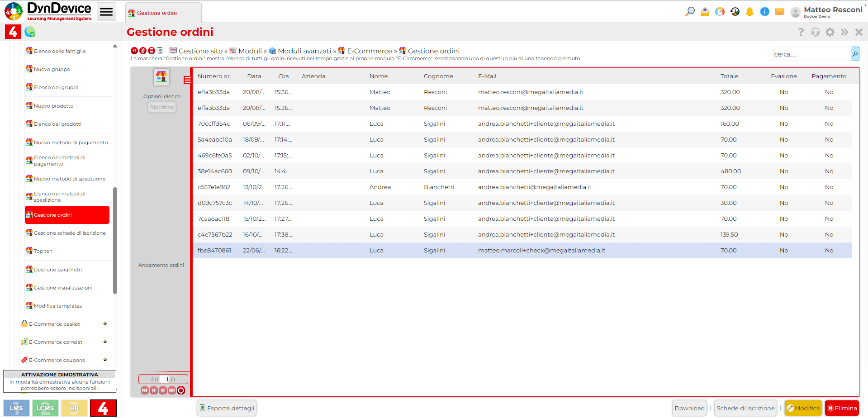This screenshot has height=418, width=868.
Task: Click the Esporta dettagli button
Action: pos(227,408)
